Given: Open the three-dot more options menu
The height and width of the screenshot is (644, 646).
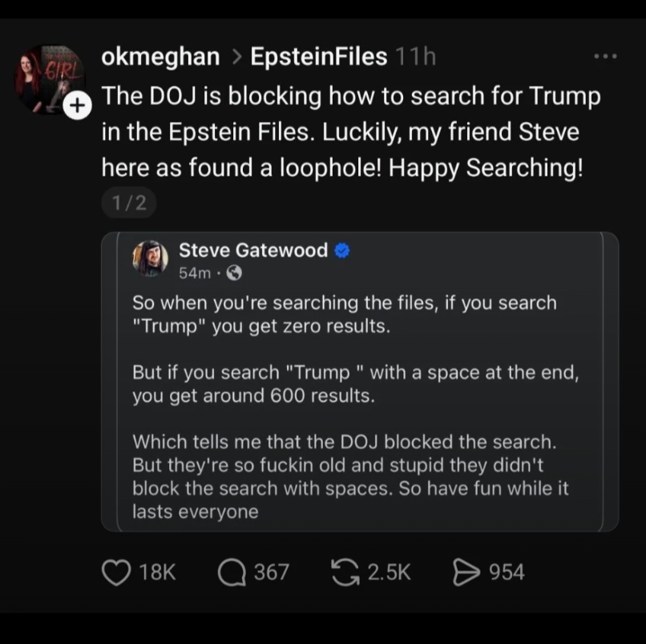Looking at the screenshot, I should (605, 57).
